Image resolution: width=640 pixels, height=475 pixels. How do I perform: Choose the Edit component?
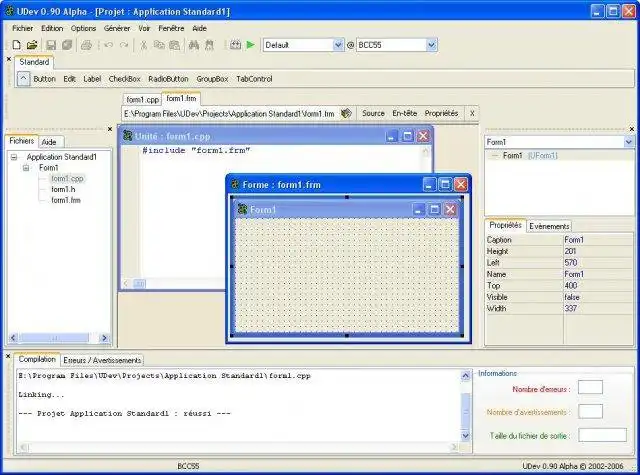(x=69, y=79)
